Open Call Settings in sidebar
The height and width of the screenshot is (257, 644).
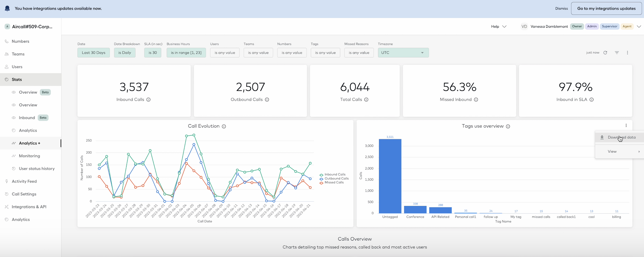point(24,194)
